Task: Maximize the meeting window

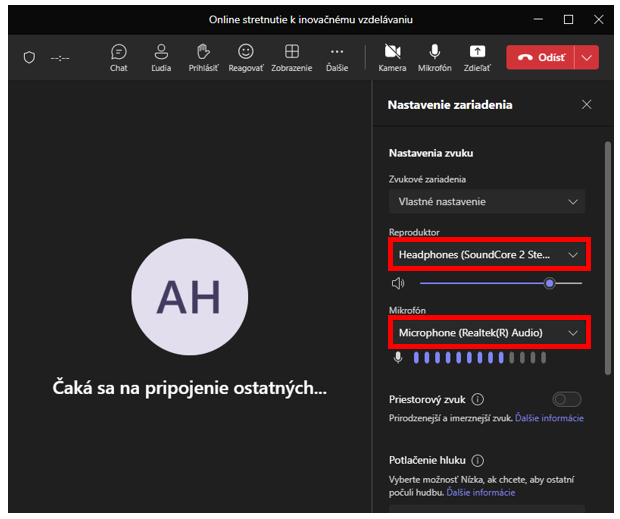Action: click(568, 19)
